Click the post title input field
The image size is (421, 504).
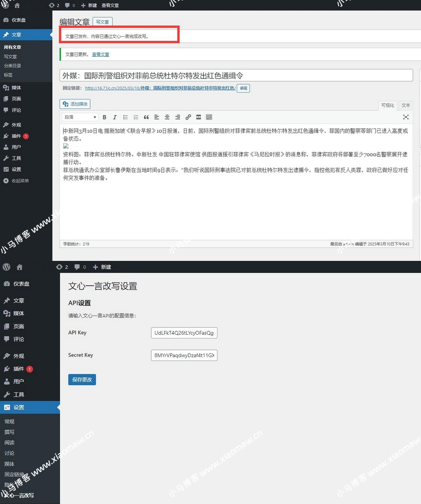point(236,76)
